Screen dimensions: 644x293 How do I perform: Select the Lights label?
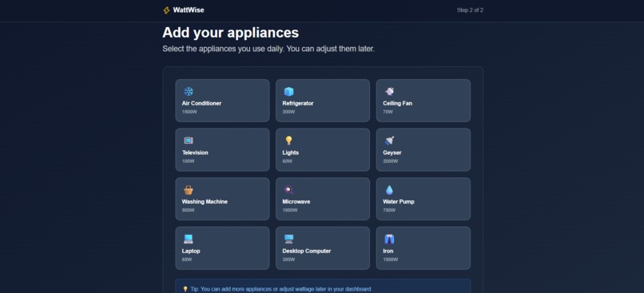click(x=291, y=152)
